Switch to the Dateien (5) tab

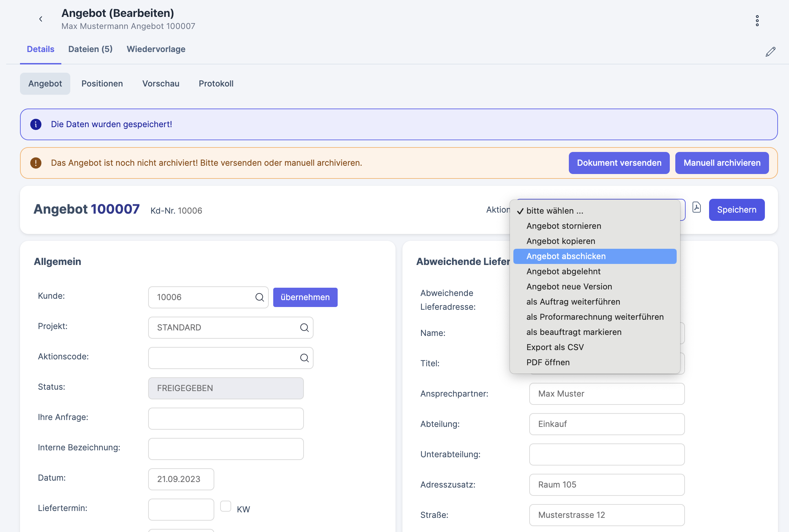(90, 49)
